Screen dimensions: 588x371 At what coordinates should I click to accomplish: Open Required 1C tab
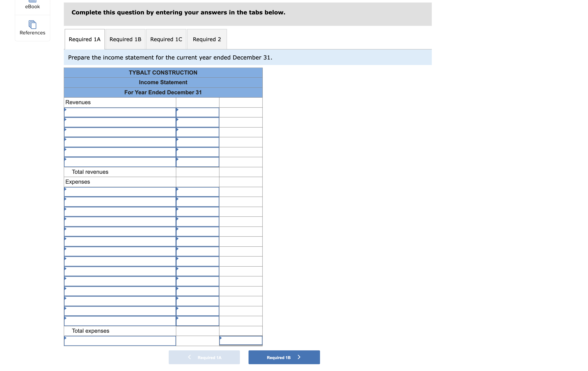166,39
